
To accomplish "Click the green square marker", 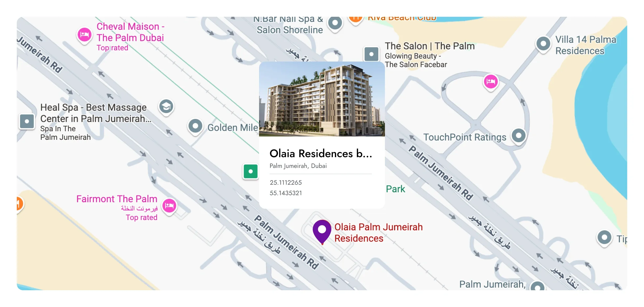I will (250, 171).
